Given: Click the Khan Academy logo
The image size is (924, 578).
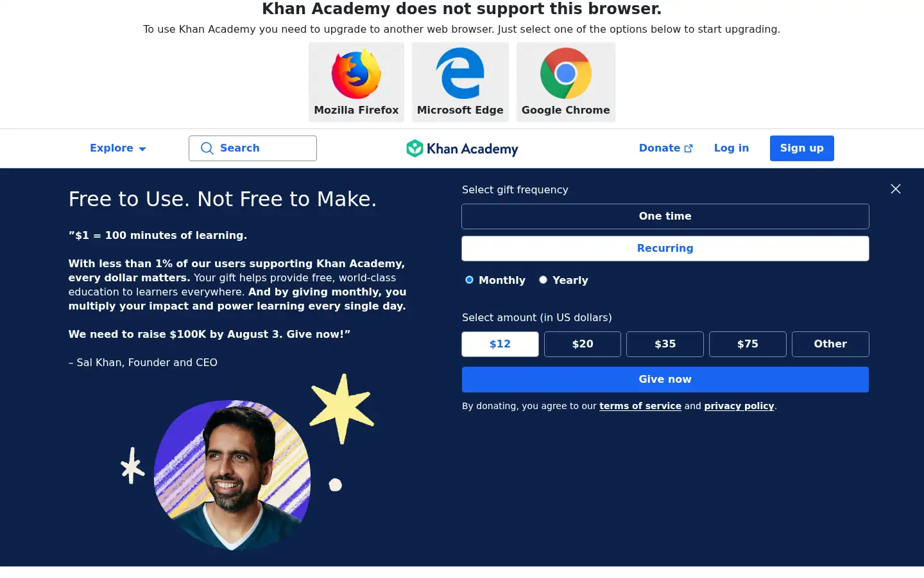Looking at the screenshot, I should point(462,148).
